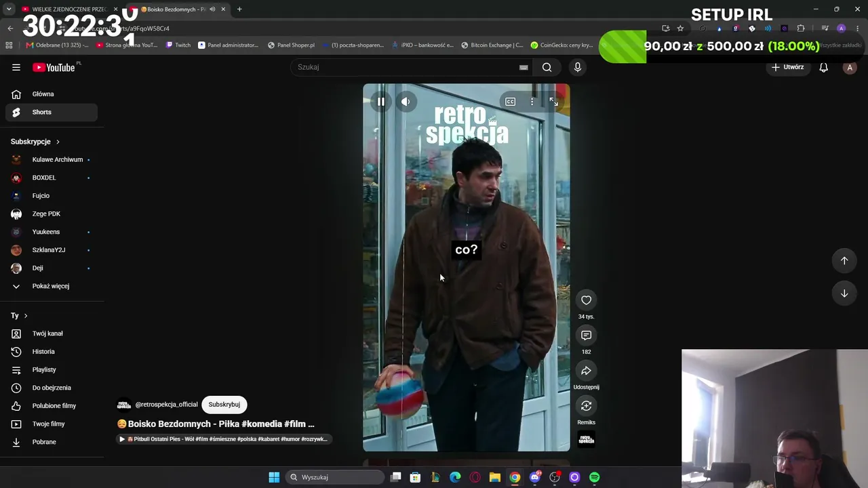
Task: Open Discord from the taskbar
Action: tap(535, 477)
